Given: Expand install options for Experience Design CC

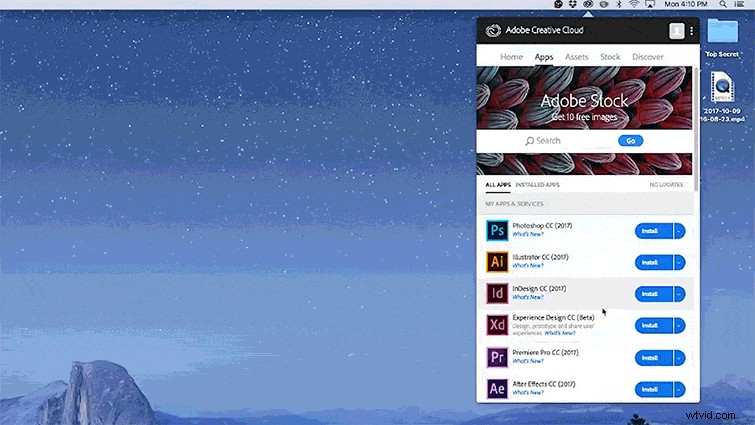Looking at the screenshot, I should [x=679, y=325].
